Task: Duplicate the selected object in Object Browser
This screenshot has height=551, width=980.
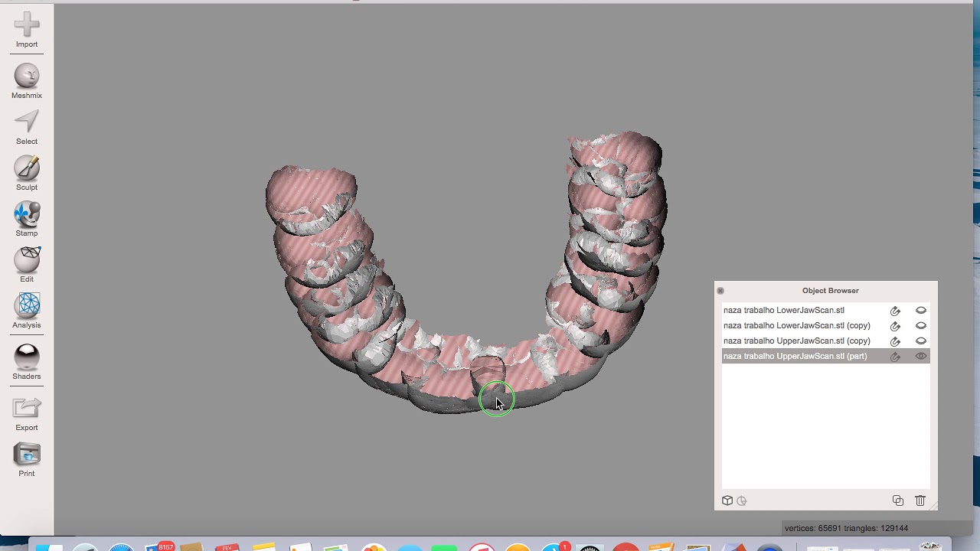Action: [898, 500]
